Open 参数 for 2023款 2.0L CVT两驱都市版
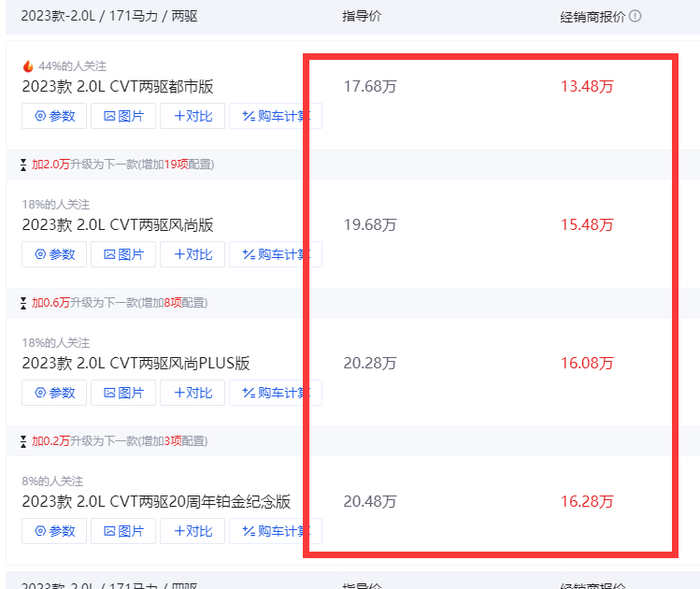This screenshot has width=700, height=589. (54, 116)
